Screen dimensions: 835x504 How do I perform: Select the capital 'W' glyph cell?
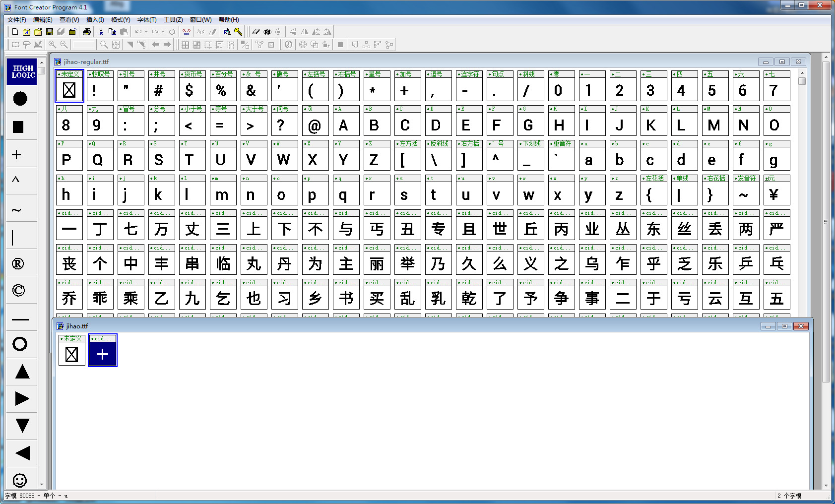click(284, 155)
